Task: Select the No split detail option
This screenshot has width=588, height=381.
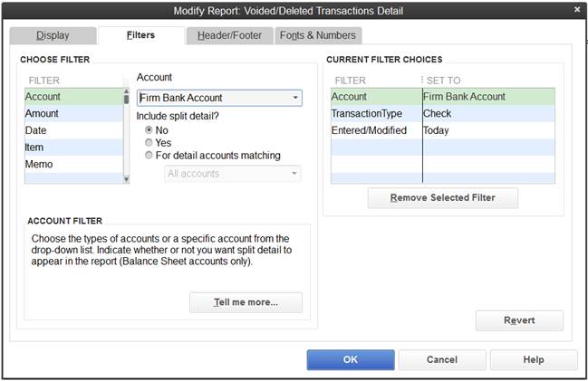Action: tap(149, 130)
